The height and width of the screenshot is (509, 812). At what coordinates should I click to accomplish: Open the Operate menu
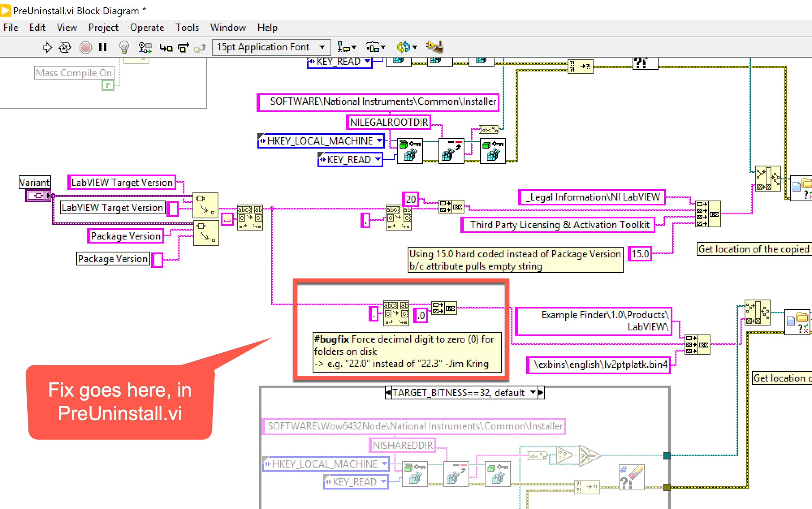147,27
